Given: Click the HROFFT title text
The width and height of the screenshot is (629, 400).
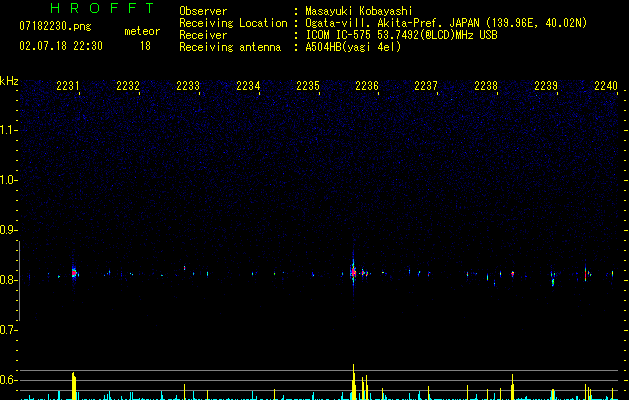Looking at the screenshot, I should (102, 8).
